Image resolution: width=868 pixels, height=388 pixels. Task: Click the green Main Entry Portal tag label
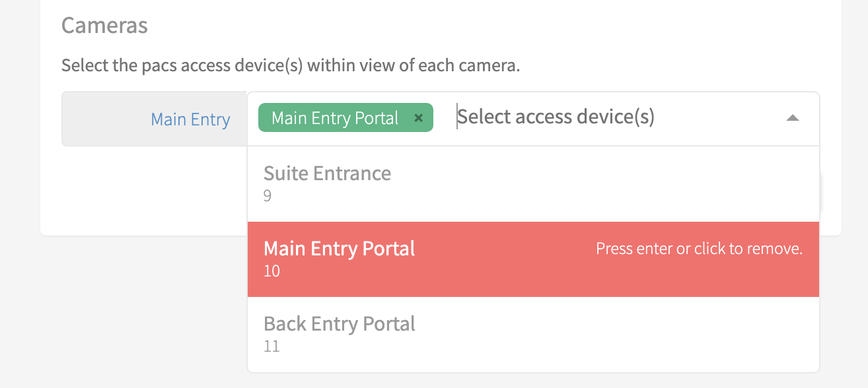tap(335, 118)
